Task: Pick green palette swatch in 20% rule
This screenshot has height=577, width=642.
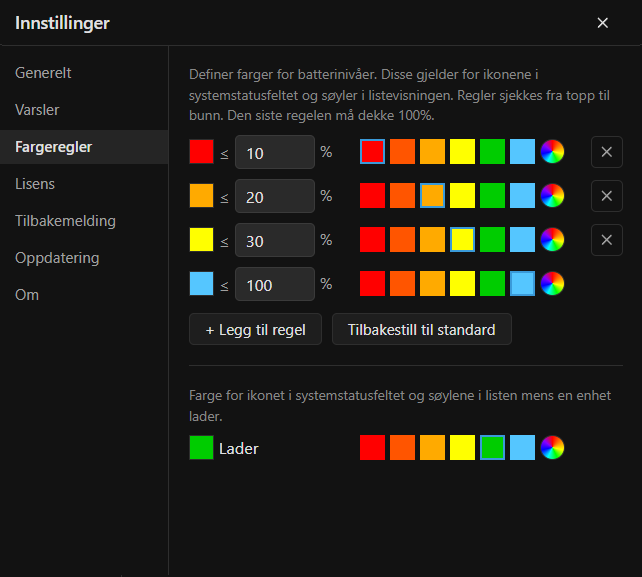Action: (x=492, y=196)
